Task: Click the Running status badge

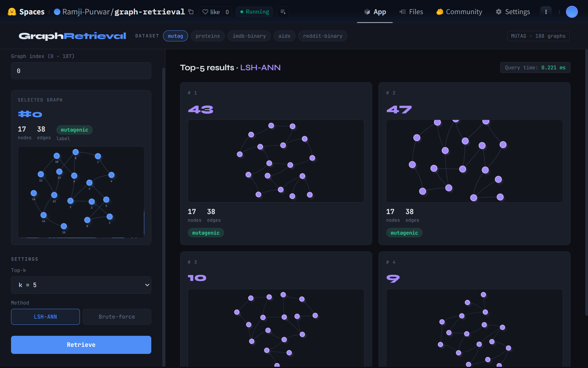Action: click(254, 12)
